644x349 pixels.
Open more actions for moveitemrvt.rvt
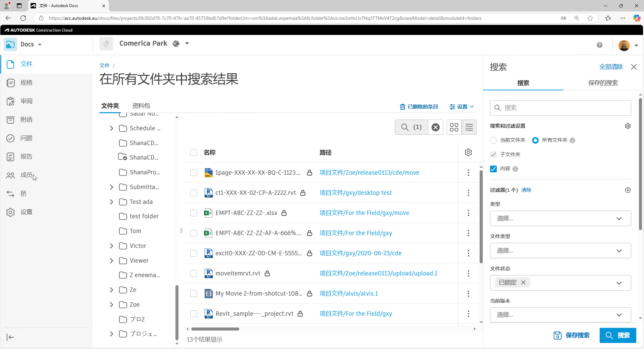pos(469,273)
